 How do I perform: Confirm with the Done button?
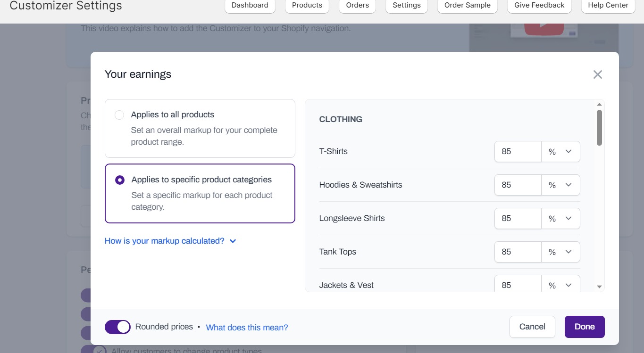click(585, 327)
